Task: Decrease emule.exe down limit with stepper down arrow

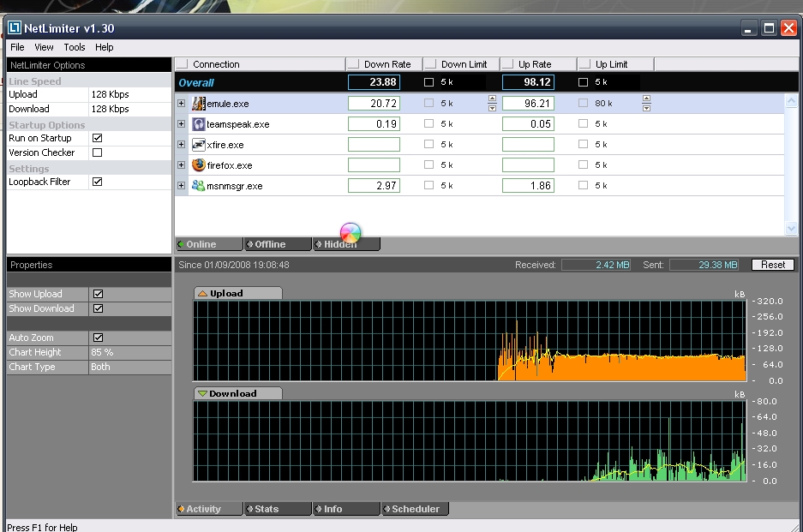Action: pyautogui.click(x=492, y=108)
